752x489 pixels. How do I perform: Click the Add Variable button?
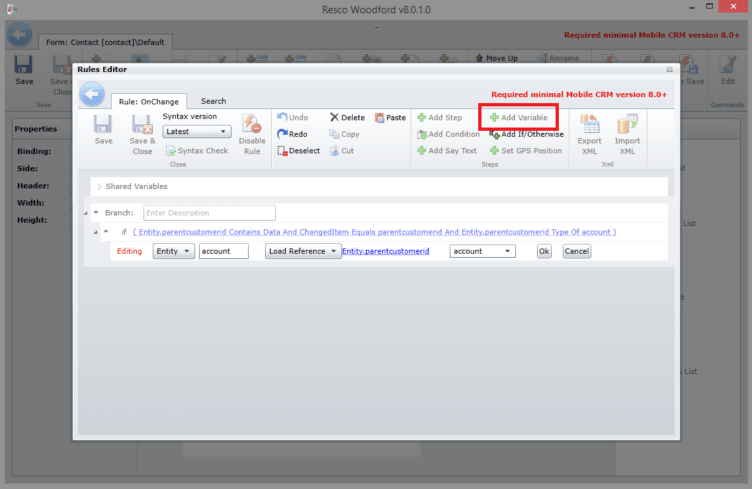pyautogui.click(x=518, y=118)
